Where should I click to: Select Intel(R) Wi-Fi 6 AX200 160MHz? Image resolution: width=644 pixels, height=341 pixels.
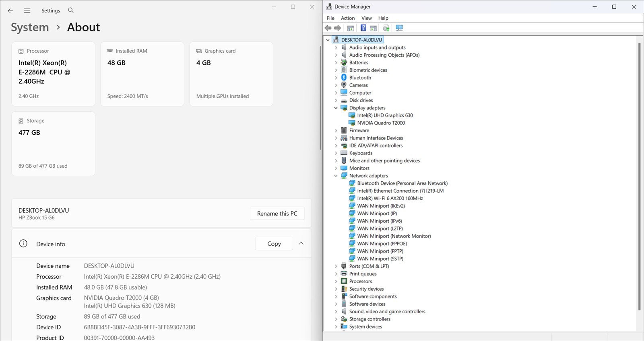390,198
